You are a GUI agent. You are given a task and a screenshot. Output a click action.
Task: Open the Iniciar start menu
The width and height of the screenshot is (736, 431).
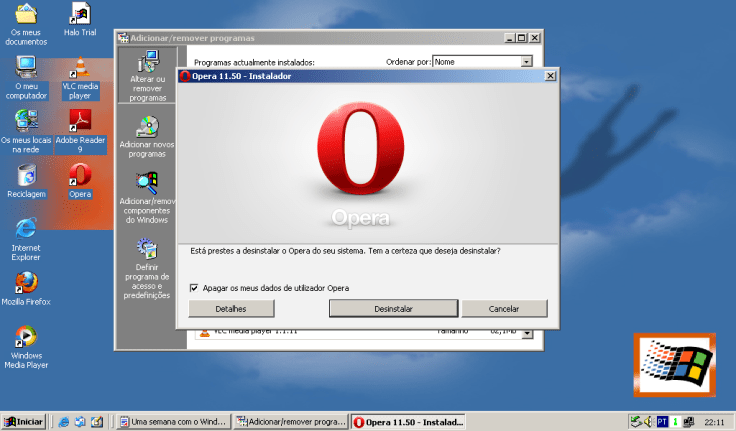[x=24, y=422]
